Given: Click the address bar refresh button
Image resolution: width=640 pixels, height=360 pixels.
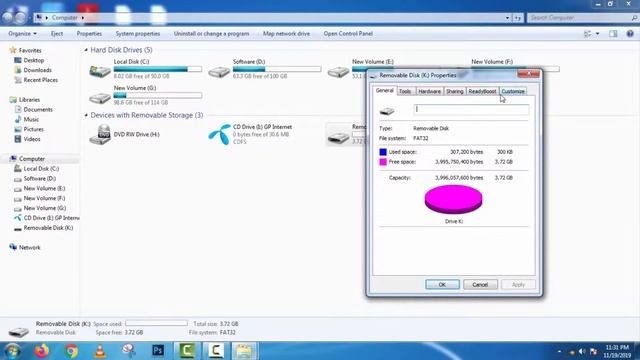Looking at the screenshot, I should (518, 18).
